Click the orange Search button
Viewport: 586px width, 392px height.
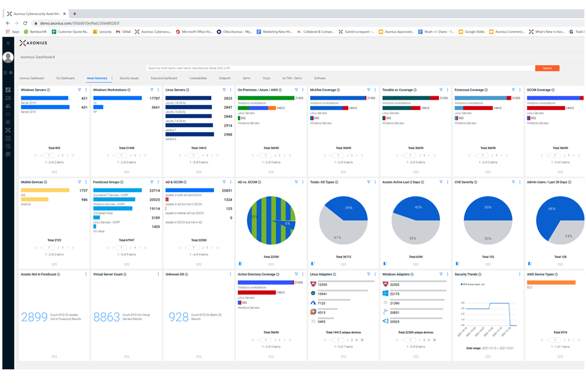pos(547,68)
